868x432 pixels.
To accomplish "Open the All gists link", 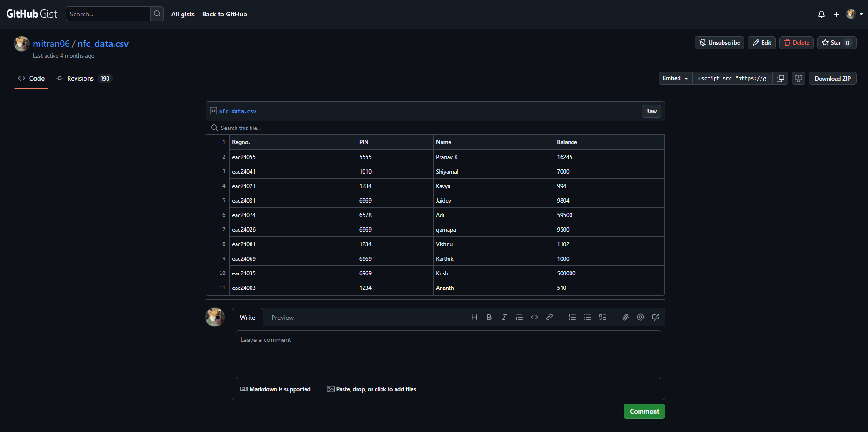I will click(x=183, y=14).
